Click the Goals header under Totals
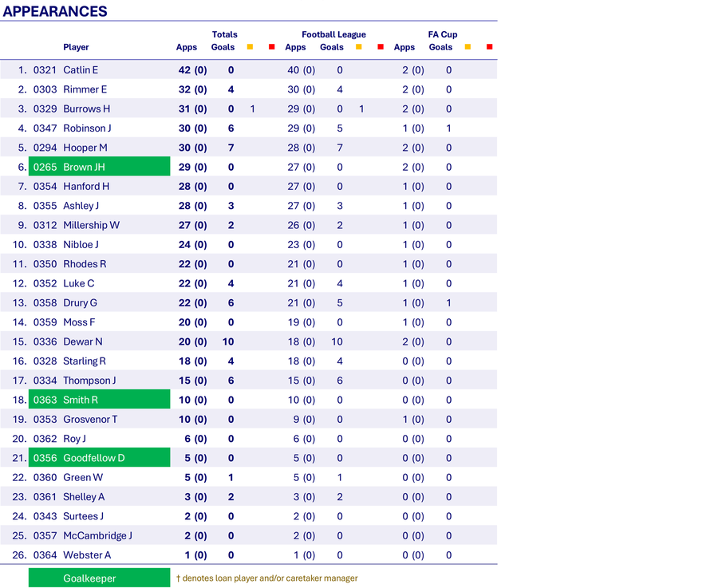Viewport: 718px width, 588px height. [223, 47]
